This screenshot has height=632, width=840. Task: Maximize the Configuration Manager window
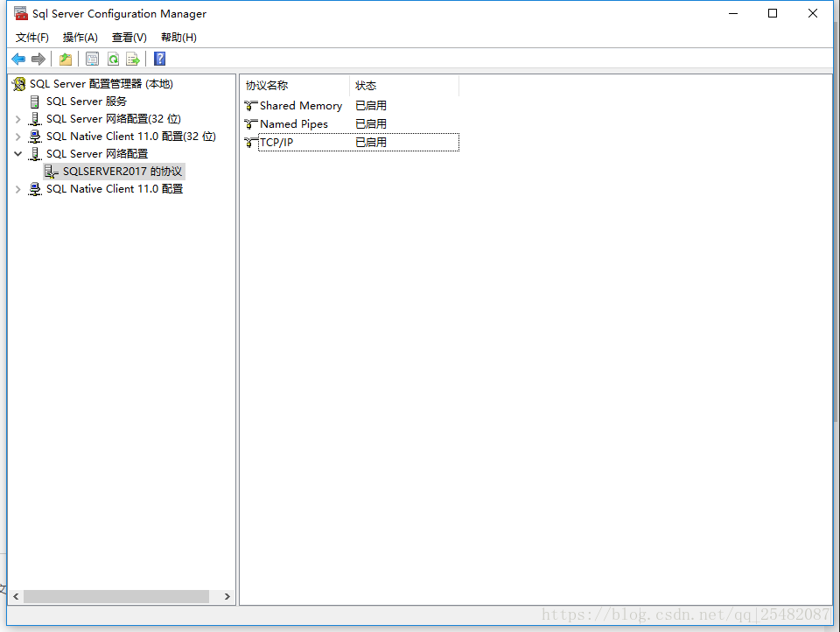(x=773, y=13)
